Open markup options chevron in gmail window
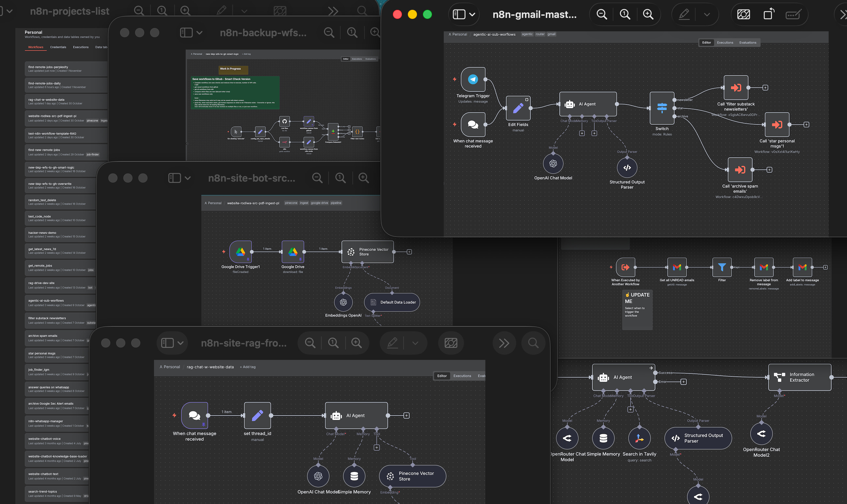This screenshot has width=847, height=504. point(707,15)
